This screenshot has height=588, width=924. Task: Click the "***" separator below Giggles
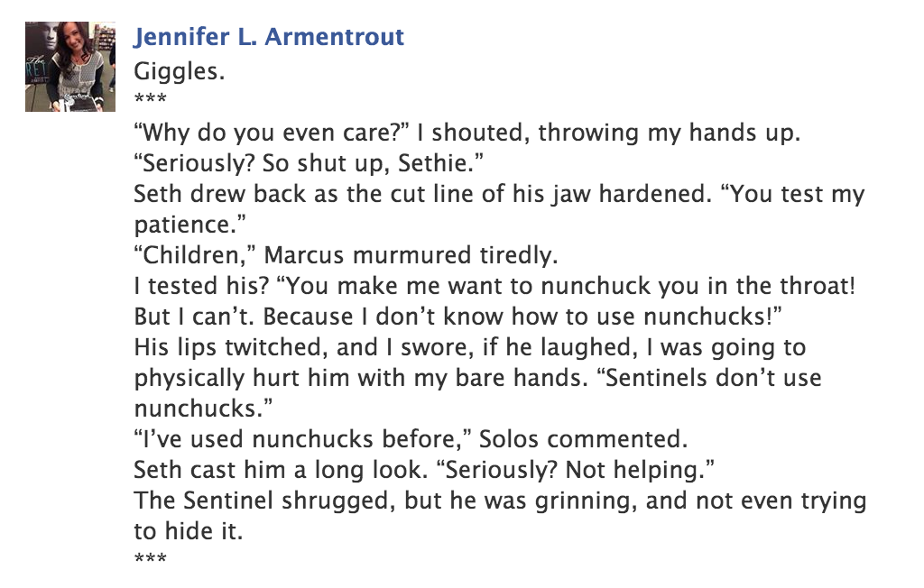151,99
